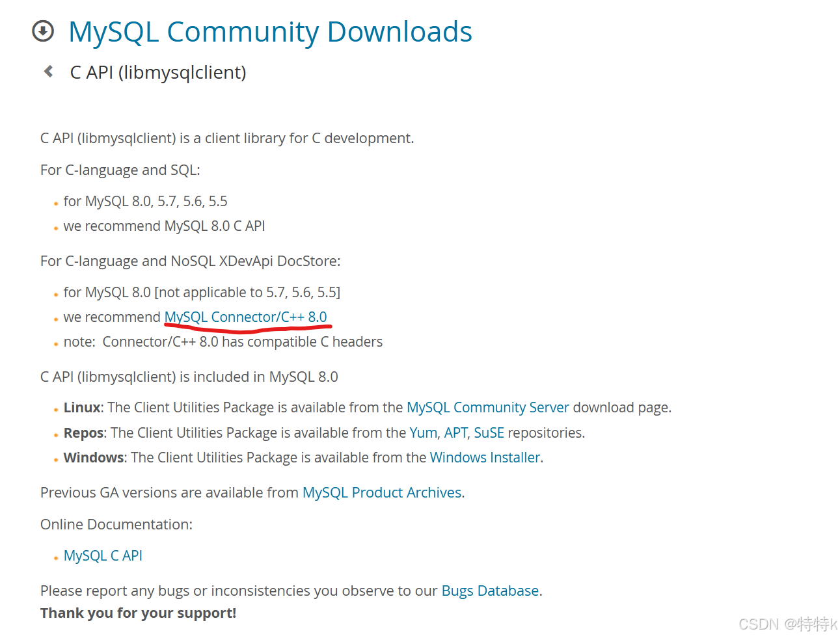Click the download circle icon beside the title
The width and height of the screenshot is (840, 638).
43,31
